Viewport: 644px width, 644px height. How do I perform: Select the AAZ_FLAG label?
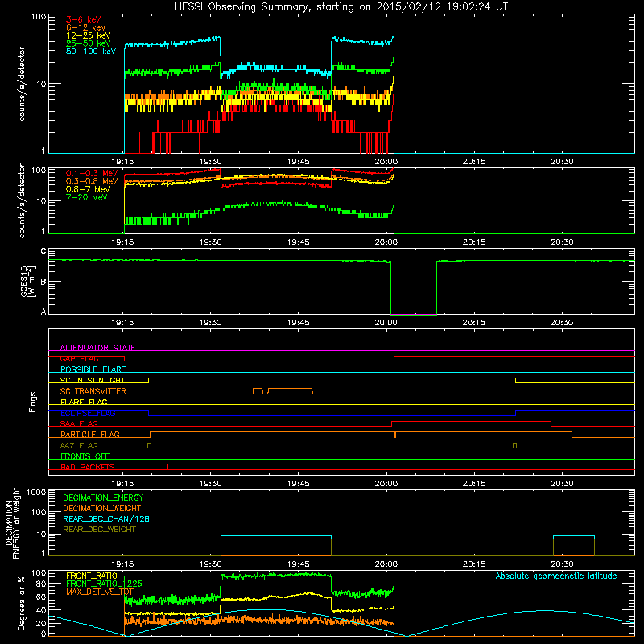pos(79,445)
